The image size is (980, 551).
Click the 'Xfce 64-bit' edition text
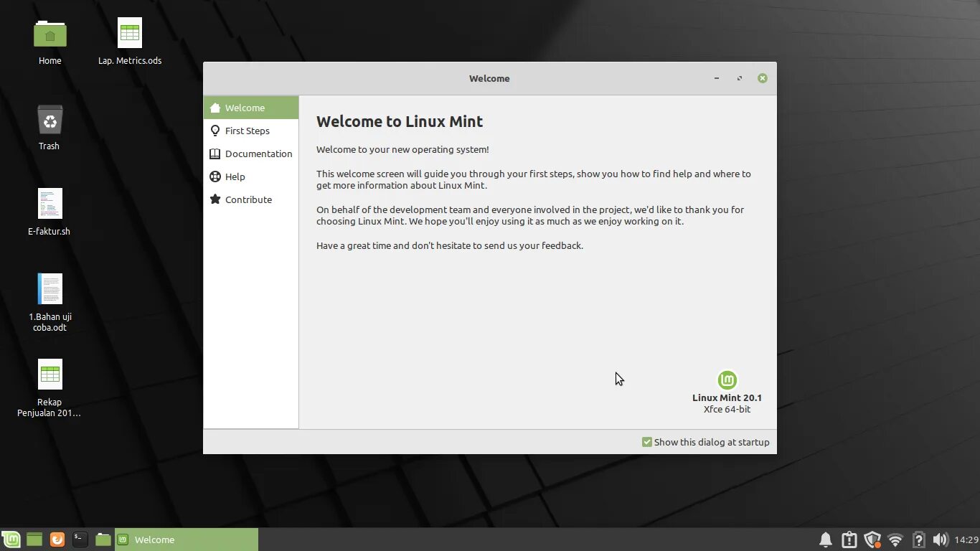[727, 409]
